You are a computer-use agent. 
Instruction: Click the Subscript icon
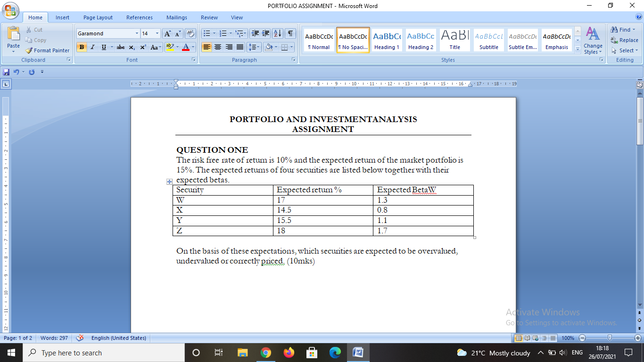click(x=132, y=48)
